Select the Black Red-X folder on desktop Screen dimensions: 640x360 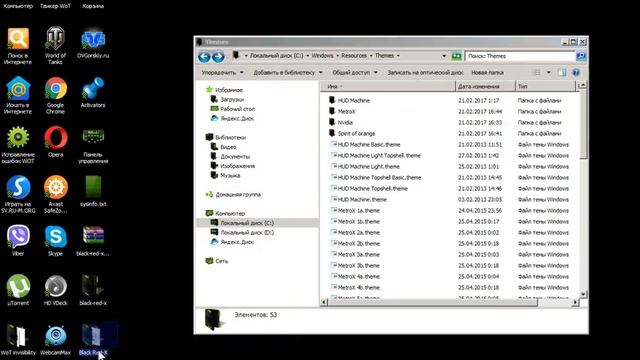[x=93, y=340]
